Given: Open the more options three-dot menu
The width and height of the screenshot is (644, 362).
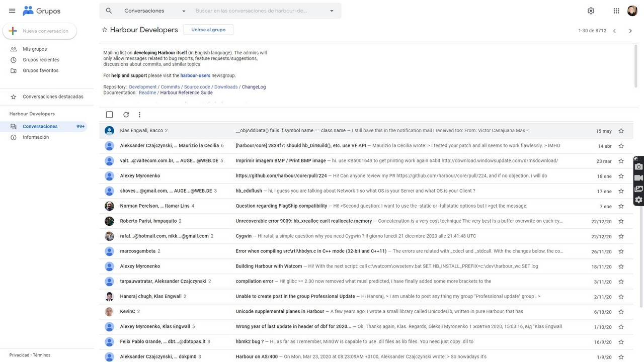Looking at the screenshot, I should pos(140,115).
